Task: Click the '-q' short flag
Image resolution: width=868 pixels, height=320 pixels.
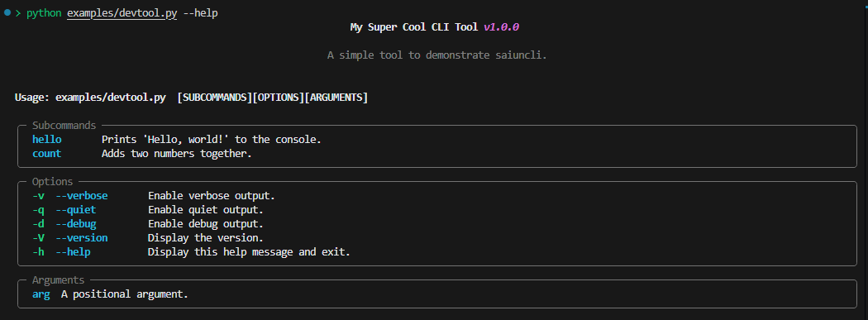Action: (x=38, y=210)
